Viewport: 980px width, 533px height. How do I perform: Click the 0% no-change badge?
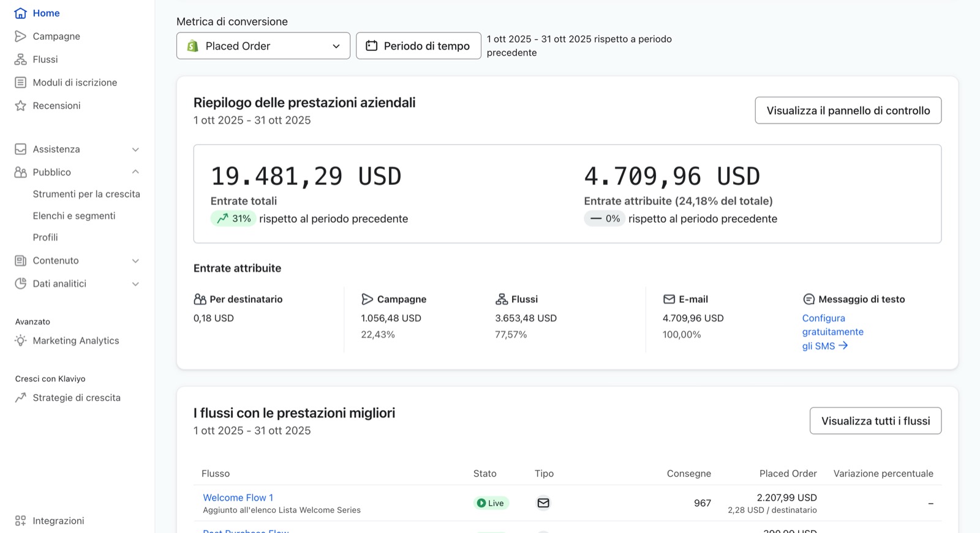[604, 219]
